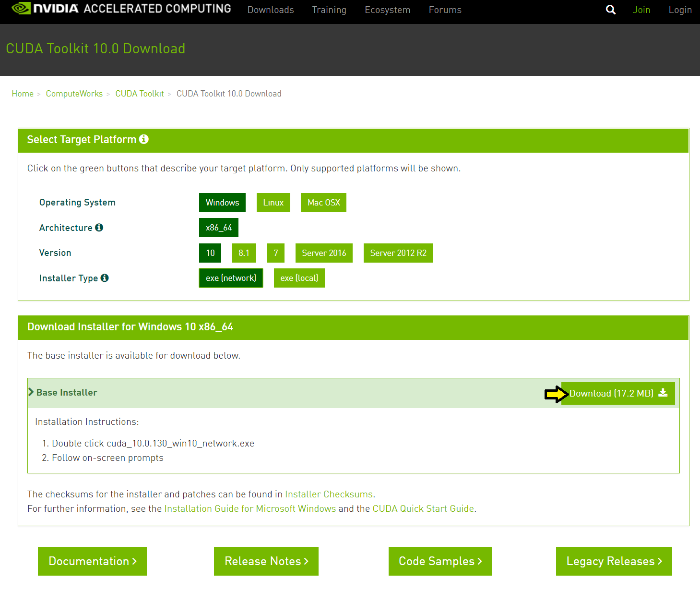The height and width of the screenshot is (591, 700).
Task: Go to ComputeWorks breadcrumb
Action: point(74,94)
